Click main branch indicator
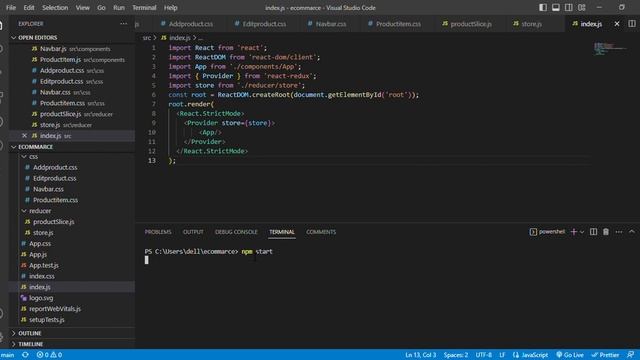Viewport: 640px width, 360px height. click(7, 355)
